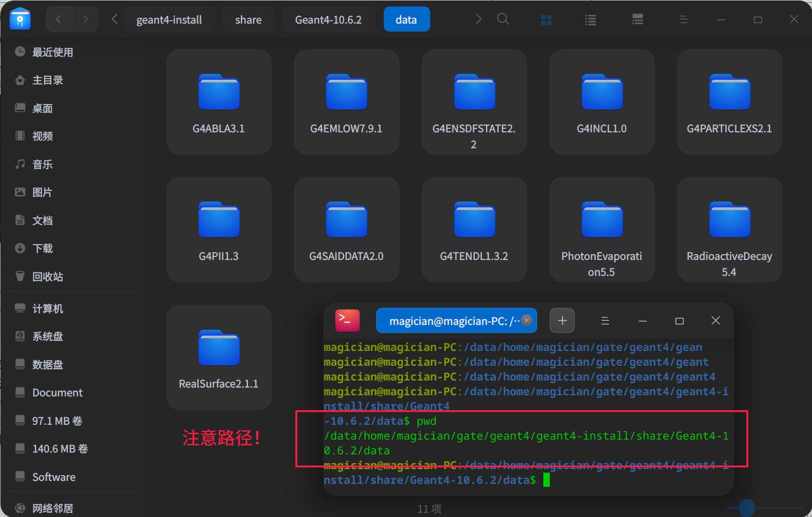Select the RealSurface2.1.1 folder

(x=219, y=357)
